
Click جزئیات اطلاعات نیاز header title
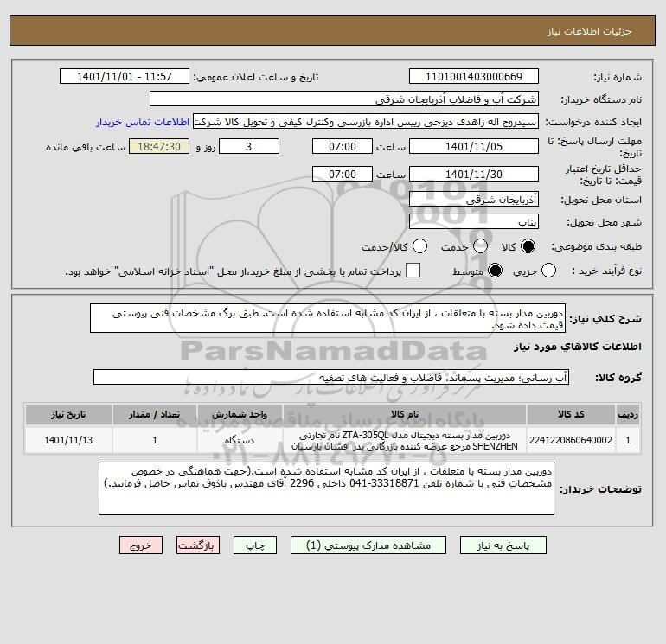tap(590, 31)
